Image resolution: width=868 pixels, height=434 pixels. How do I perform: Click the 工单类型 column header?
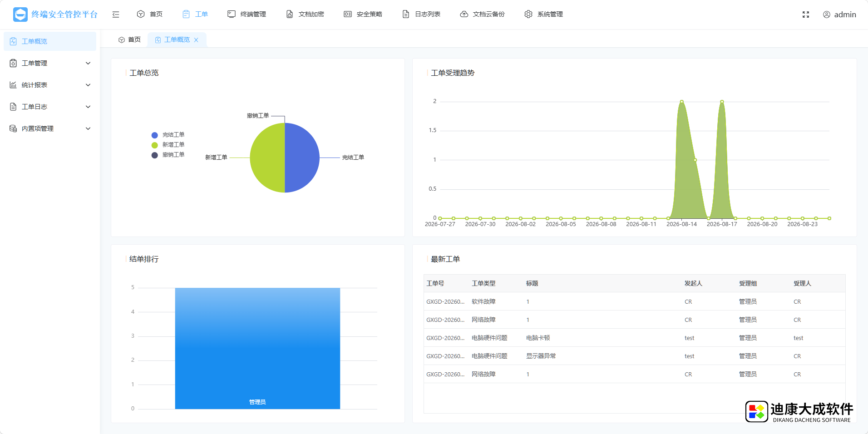click(483, 283)
